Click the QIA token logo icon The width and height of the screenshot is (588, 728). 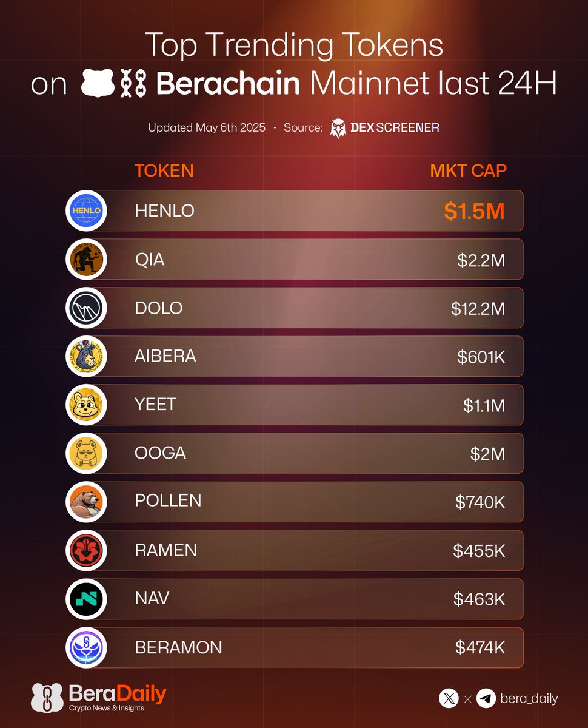[x=86, y=259]
